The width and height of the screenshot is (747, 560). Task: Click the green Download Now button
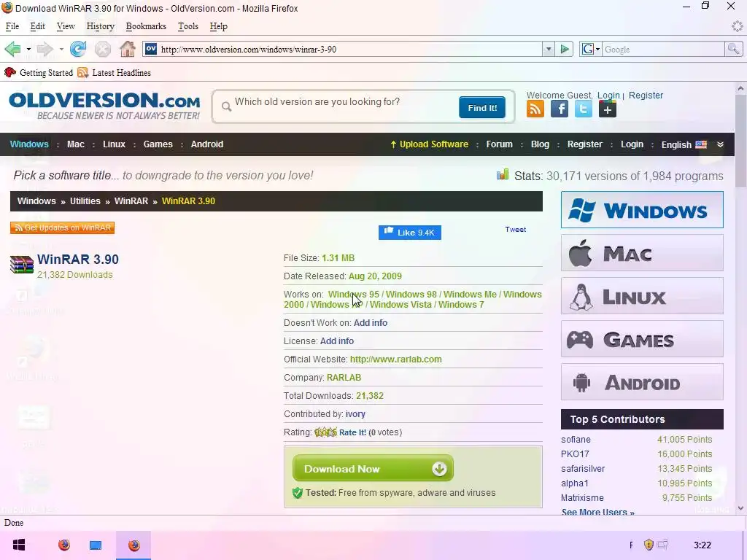[x=373, y=469]
